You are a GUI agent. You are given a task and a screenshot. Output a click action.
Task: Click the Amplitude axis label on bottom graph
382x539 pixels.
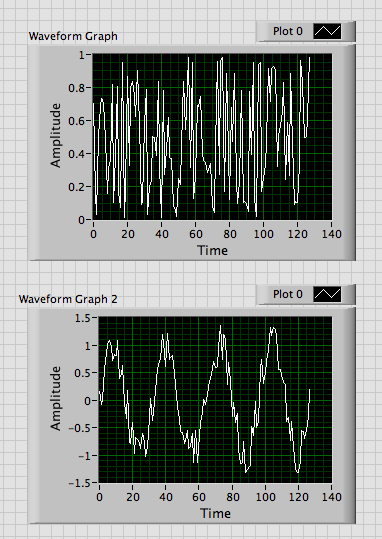(55, 398)
